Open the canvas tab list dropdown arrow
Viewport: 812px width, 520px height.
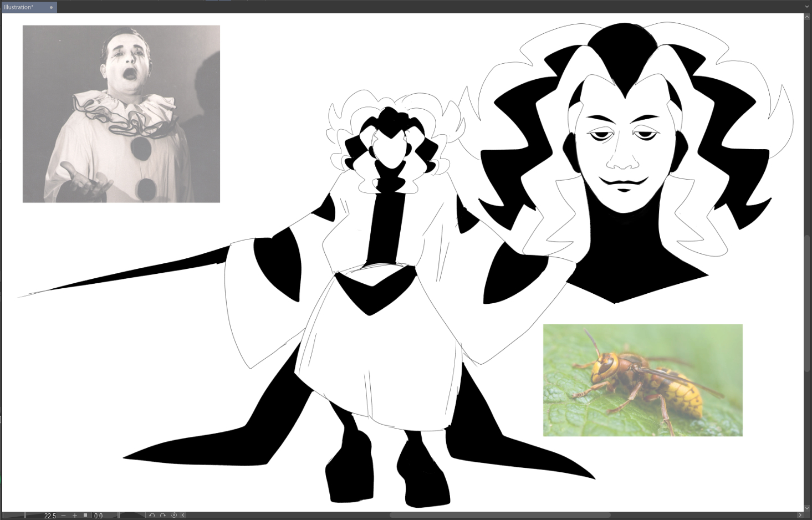click(x=807, y=7)
